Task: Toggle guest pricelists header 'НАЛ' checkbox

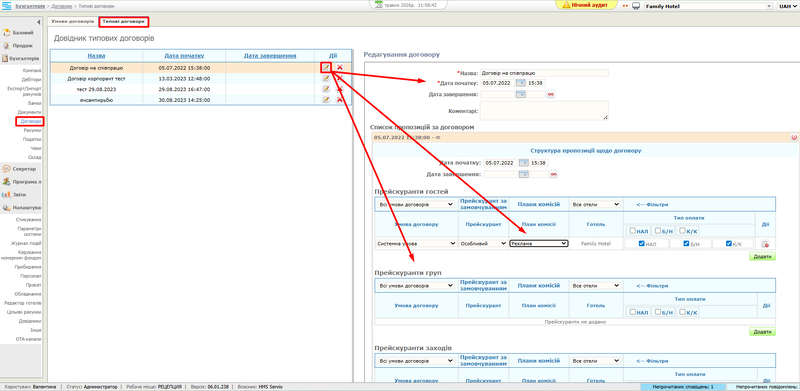Action: pyautogui.click(x=633, y=231)
